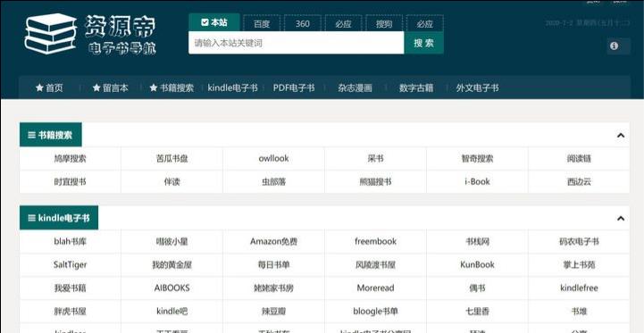Viewport: 644px width, 333px height.
Task: Open kindle吧 site
Action: 171,312
